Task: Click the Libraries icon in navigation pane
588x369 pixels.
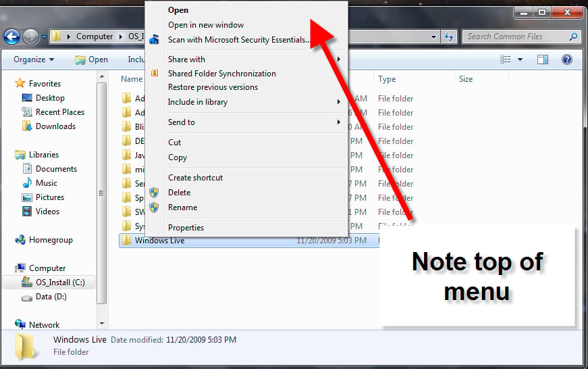Action: click(x=20, y=155)
